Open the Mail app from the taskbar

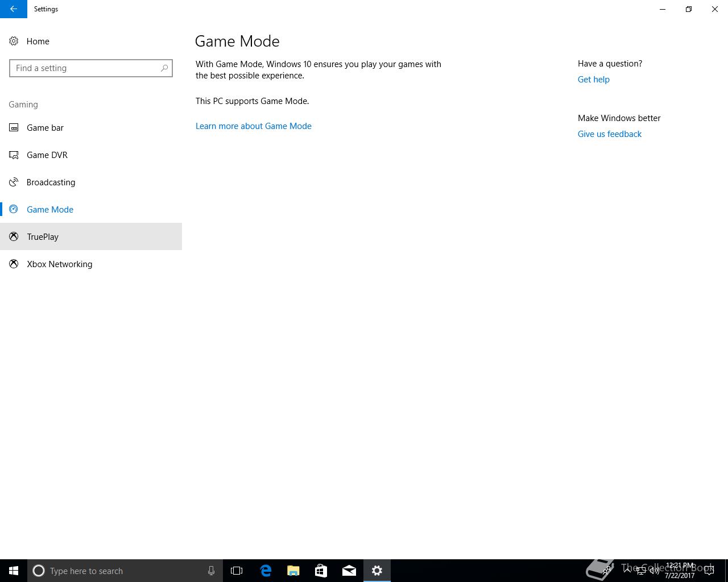tap(349, 571)
